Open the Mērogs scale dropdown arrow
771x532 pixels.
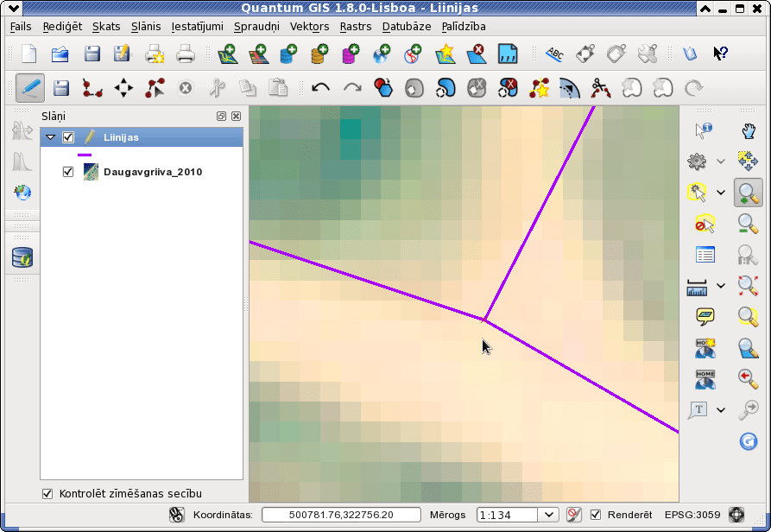(549, 515)
